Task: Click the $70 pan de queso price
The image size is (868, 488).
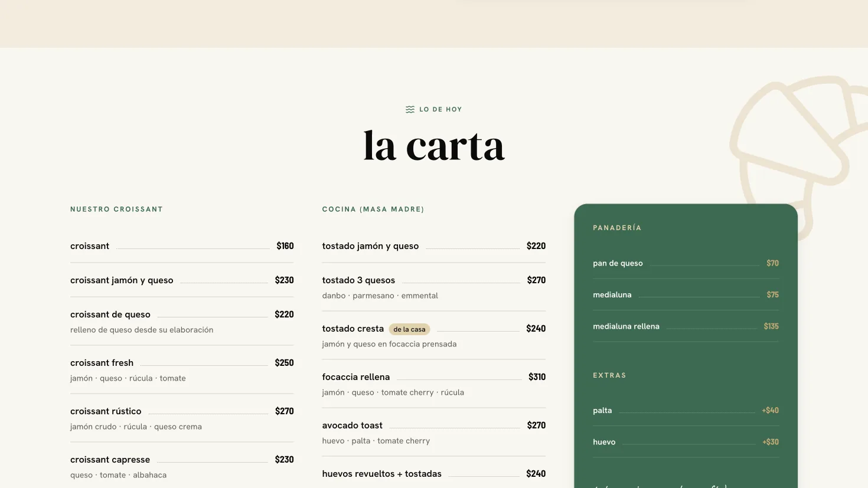Action: (772, 263)
